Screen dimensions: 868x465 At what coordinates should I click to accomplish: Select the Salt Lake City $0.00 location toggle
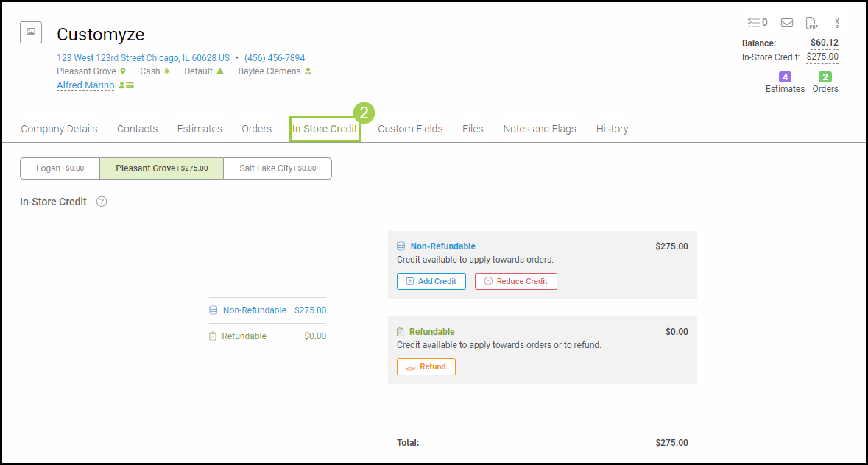[x=278, y=168]
